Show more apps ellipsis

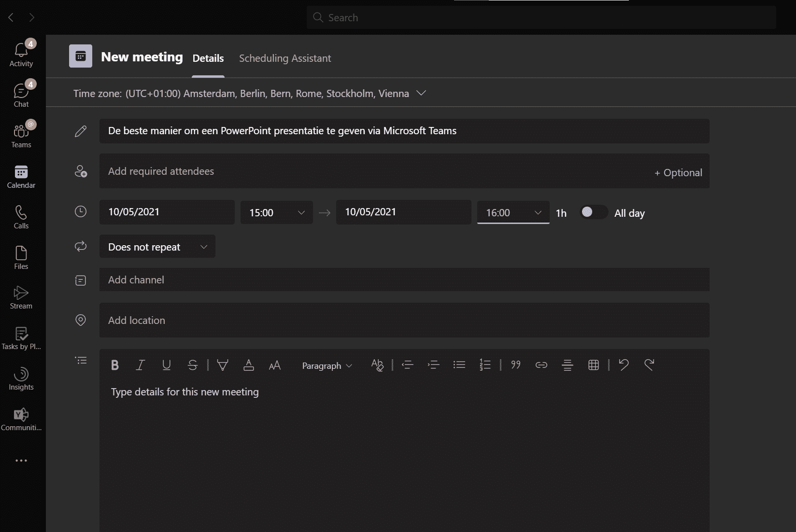(x=21, y=461)
